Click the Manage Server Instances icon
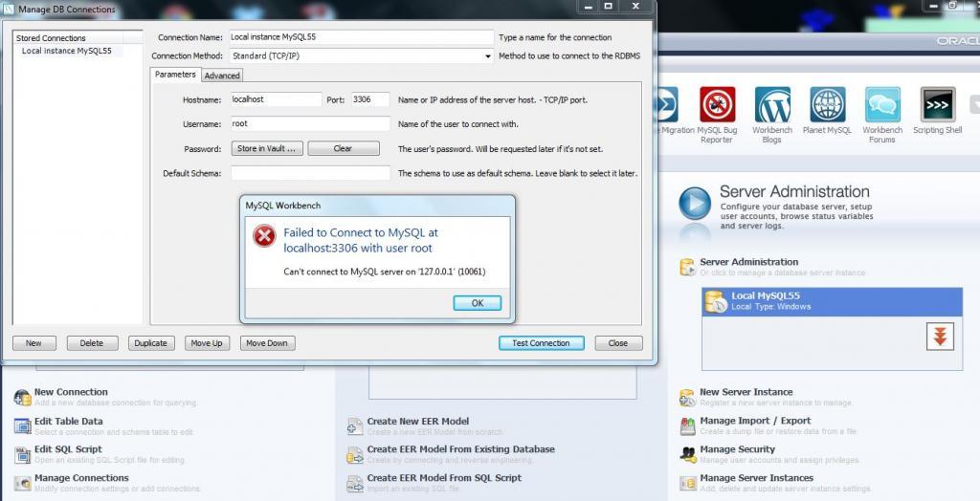 coord(687,483)
